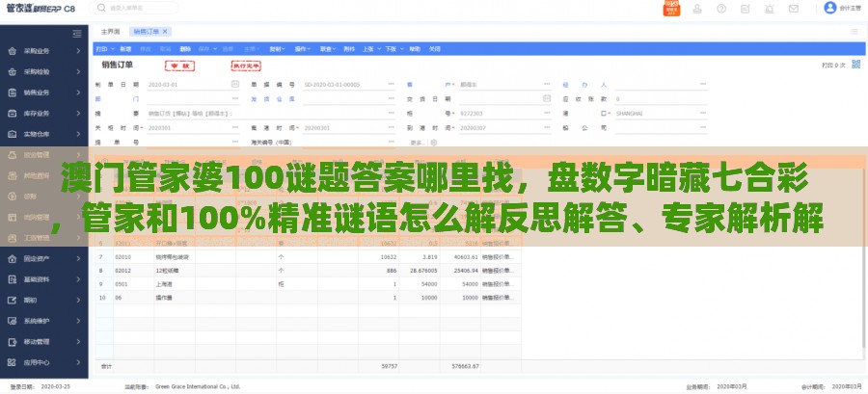The image size is (868, 394).
Task: Expand the 销售业务 chevron
Action: (x=79, y=92)
